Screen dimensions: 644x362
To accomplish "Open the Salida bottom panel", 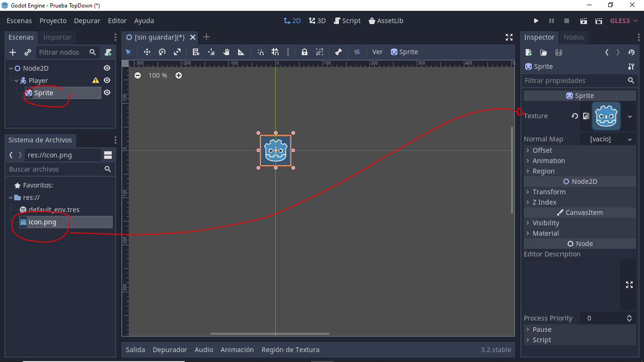I will (x=135, y=350).
